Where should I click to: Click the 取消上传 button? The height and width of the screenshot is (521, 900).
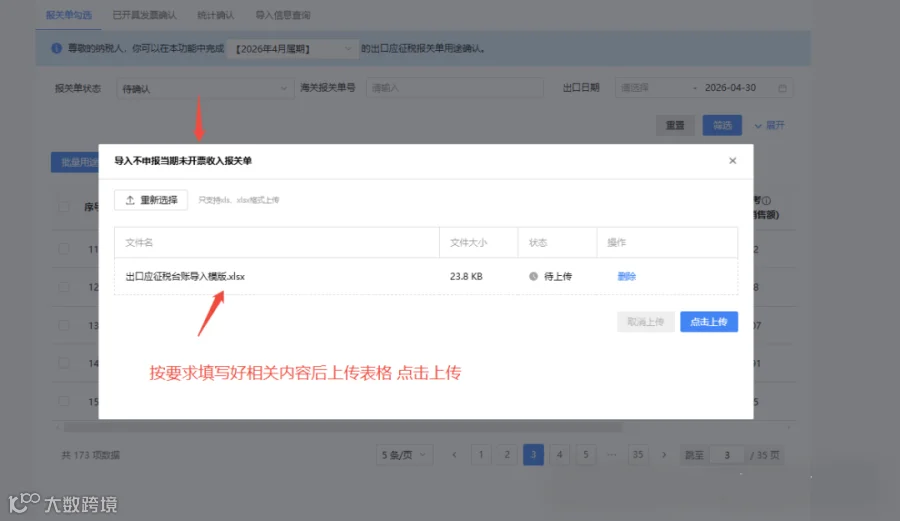click(646, 322)
